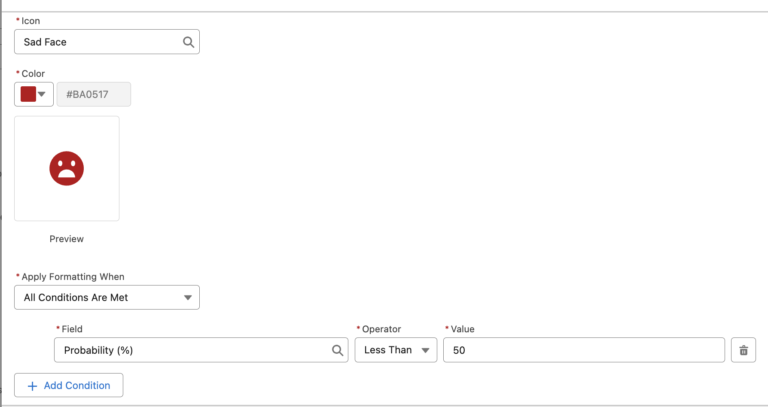Image resolution: width=768 pixels, height=407 pixels.
Task: Open the color picker dropdown arrow
Action: point(42,94)
